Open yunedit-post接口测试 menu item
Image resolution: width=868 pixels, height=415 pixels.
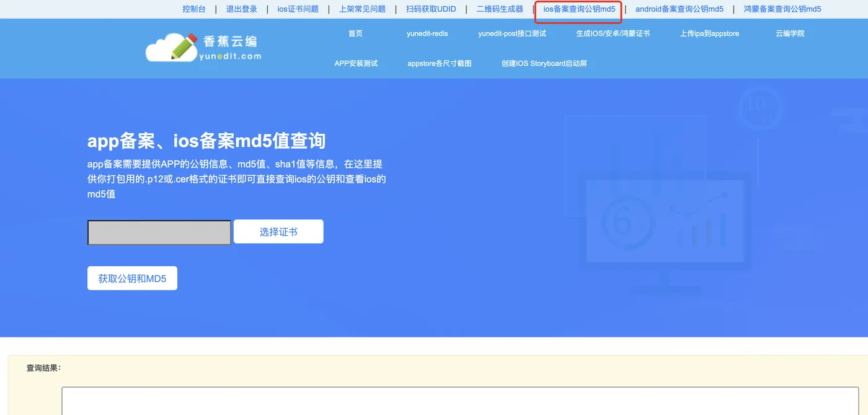(x=512, y=33)
